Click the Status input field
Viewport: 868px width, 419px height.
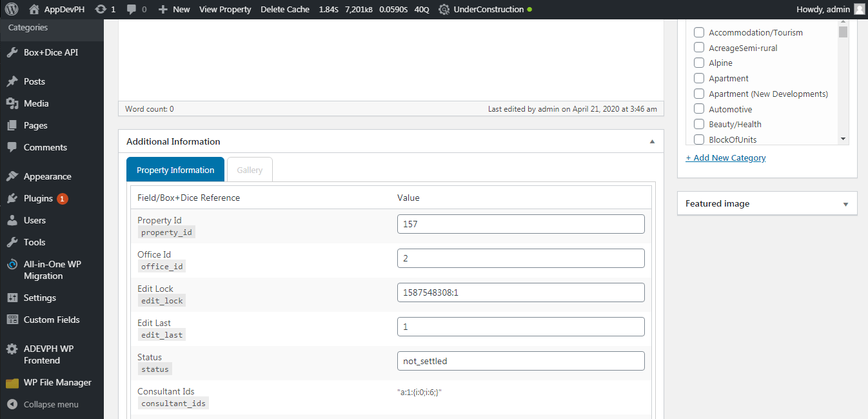tap(521, 361)
